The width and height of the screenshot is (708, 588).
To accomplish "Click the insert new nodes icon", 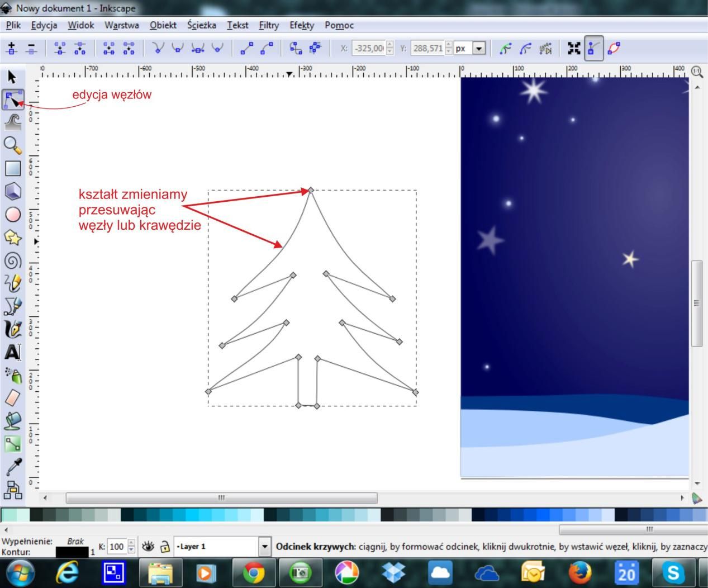I will [x=12, y=49].
